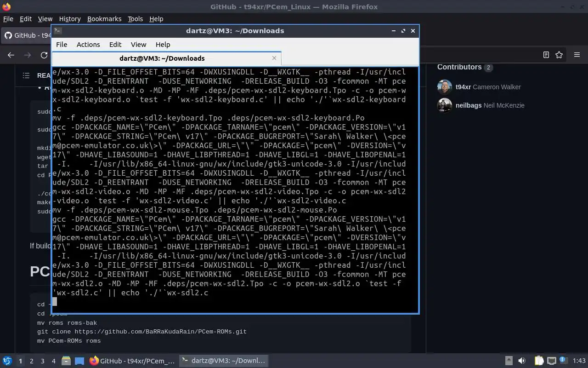
Task: Reload the Firefox page
Action: pos(44,55)
